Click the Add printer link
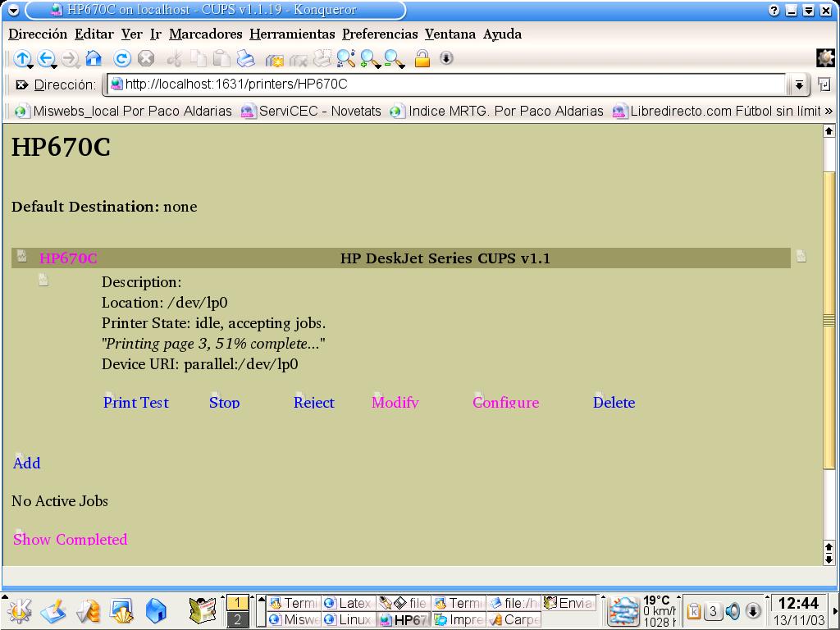840x630 pixels. tap(27, 463)
